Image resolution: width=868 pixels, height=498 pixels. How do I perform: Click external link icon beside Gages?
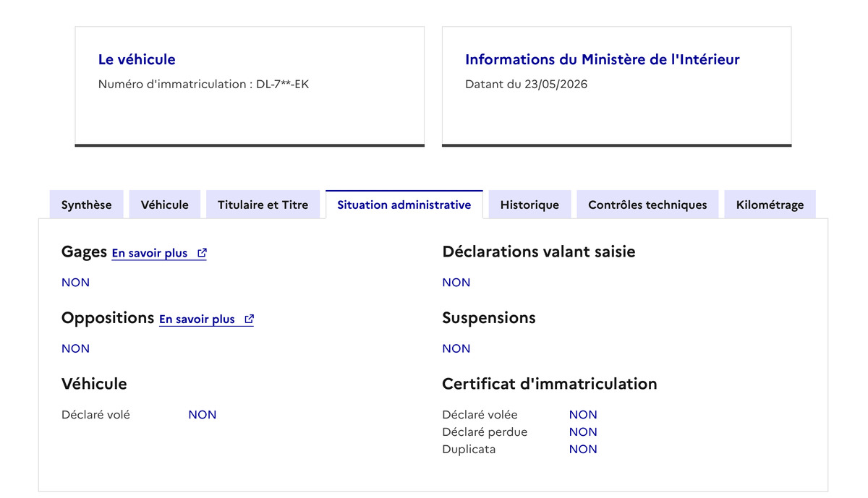[203, 253]
